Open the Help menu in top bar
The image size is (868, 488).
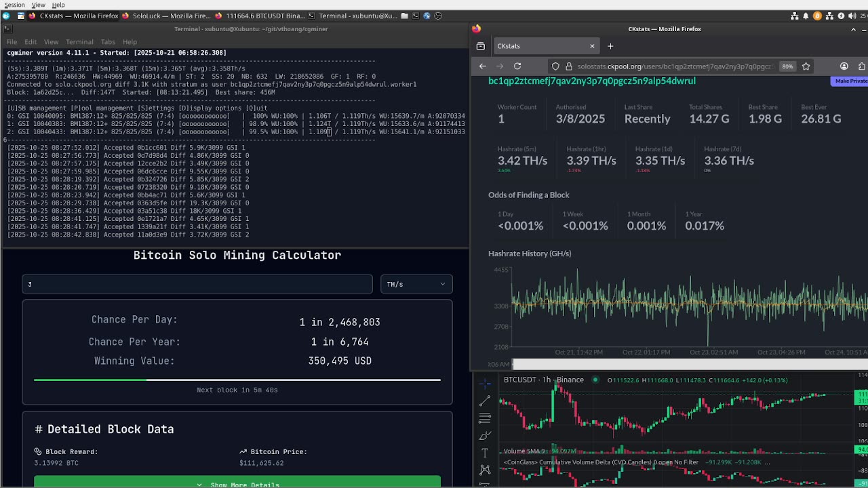coord(58,5)
